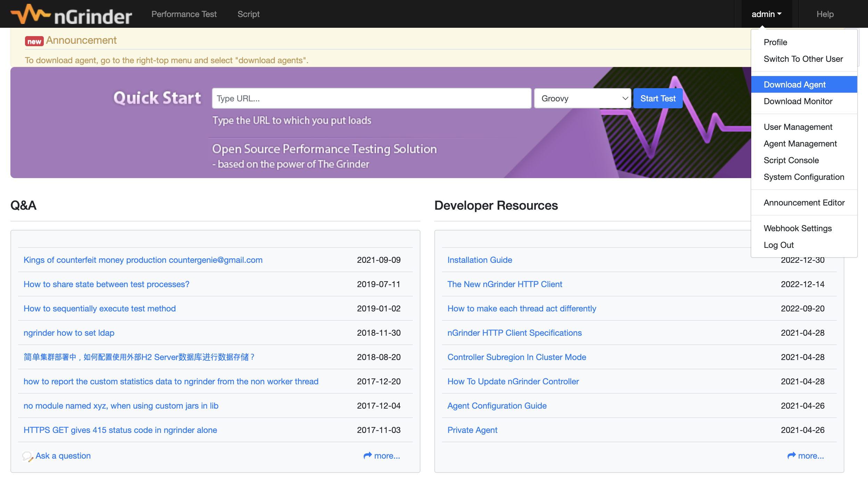Screen dimensions: 868x502
Task: Click the red new announcement badge
Action: coord(34,41)
